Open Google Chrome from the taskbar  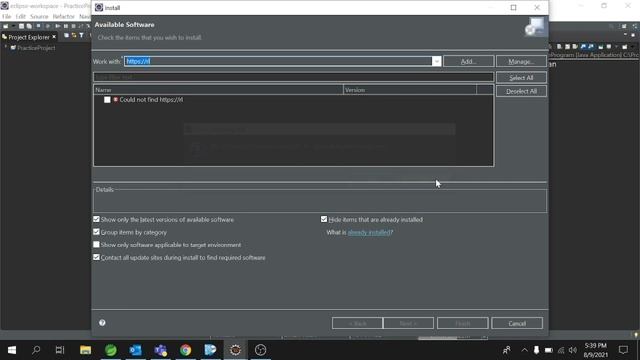[186, 350]
